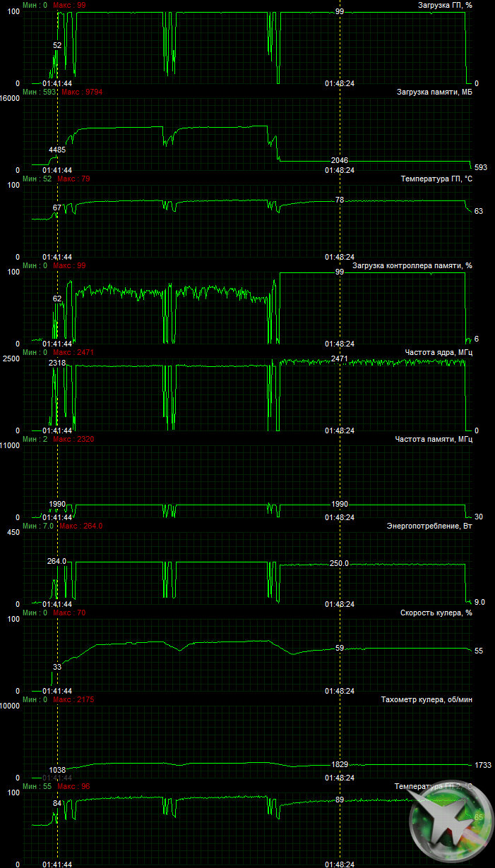Click the 'Загрузка памяти, МБ' graph title

coord(434,92)
